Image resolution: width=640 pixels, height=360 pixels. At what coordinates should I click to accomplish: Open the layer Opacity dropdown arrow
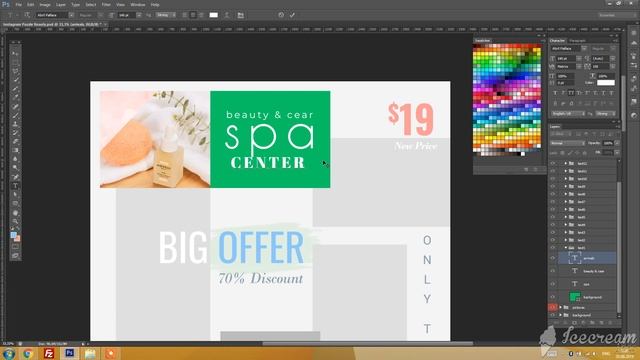[x=617, y=143]
